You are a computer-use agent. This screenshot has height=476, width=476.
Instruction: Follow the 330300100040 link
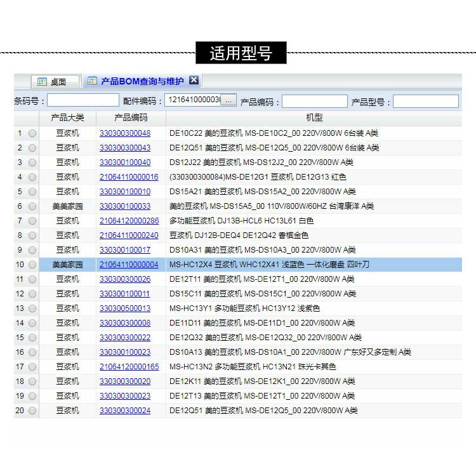click(x=125, y=162)
